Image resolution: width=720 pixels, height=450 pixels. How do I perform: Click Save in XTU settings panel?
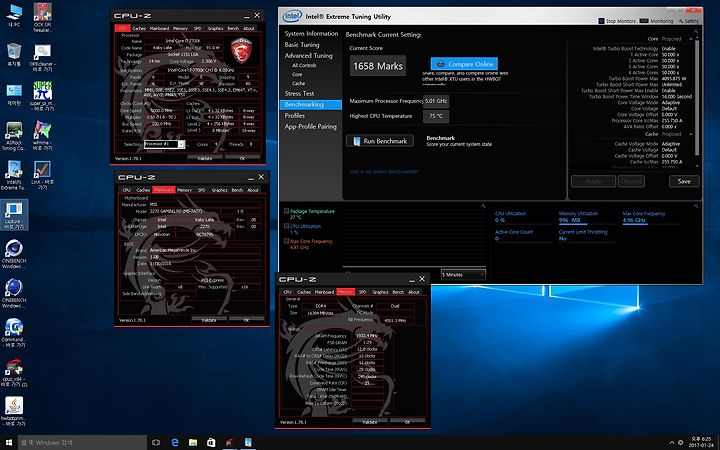pyautogui.click(x=684, y=181)
